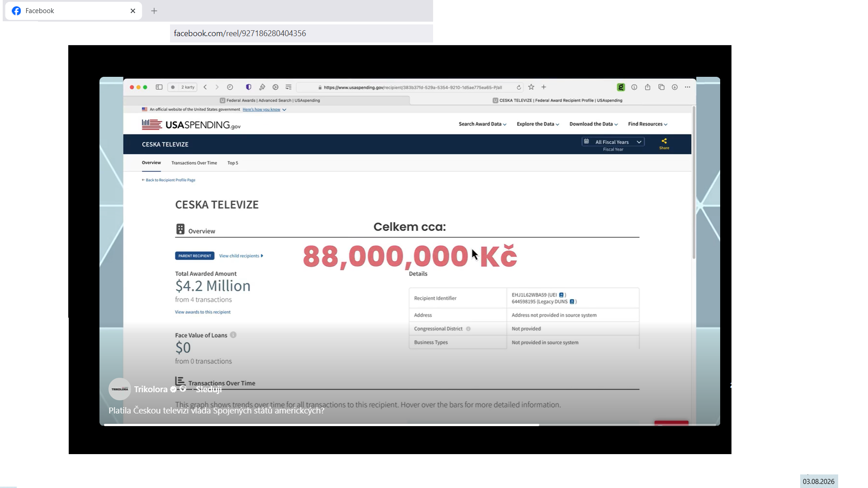Open the Trikolora profile avatar

pos(120,389)
